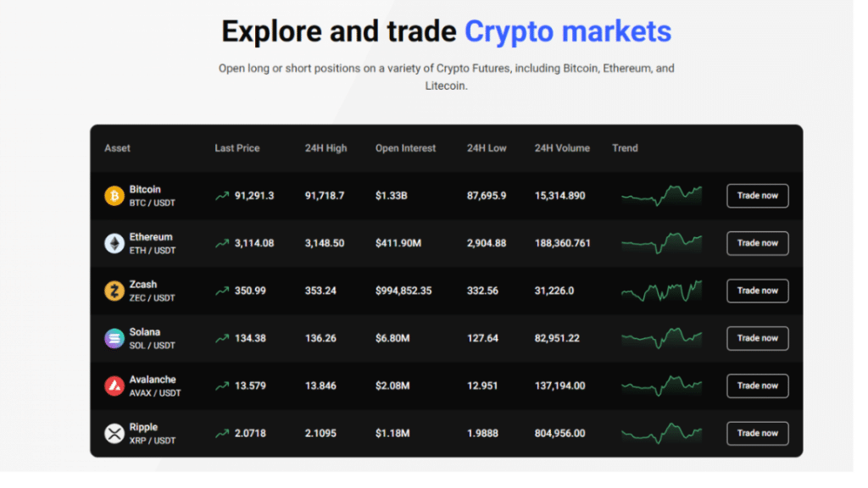Select the Bitcoin coin icon
Image resolution: width=868 pixels, height=488 pixels.
point(116,195)
